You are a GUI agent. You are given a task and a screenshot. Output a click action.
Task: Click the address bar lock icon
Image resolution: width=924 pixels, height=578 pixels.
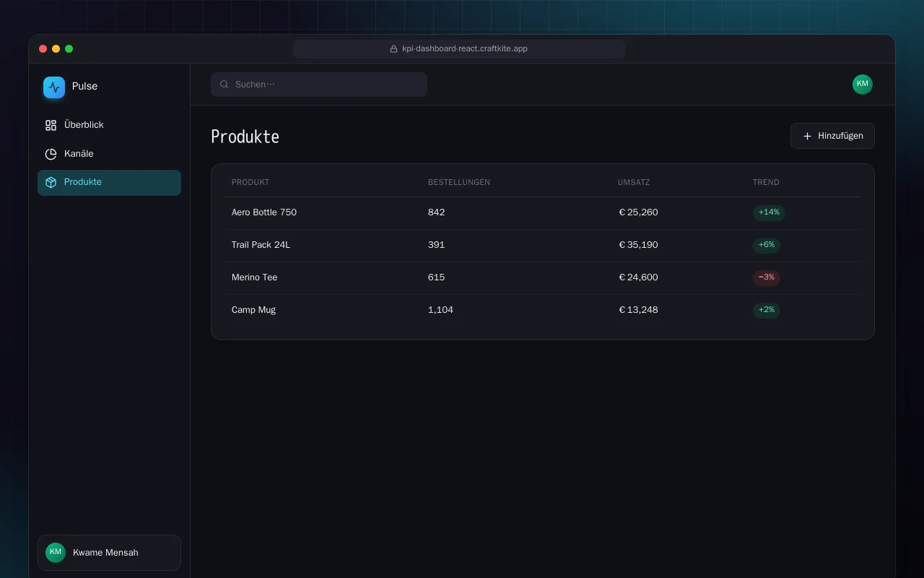(x=393, y=49)
